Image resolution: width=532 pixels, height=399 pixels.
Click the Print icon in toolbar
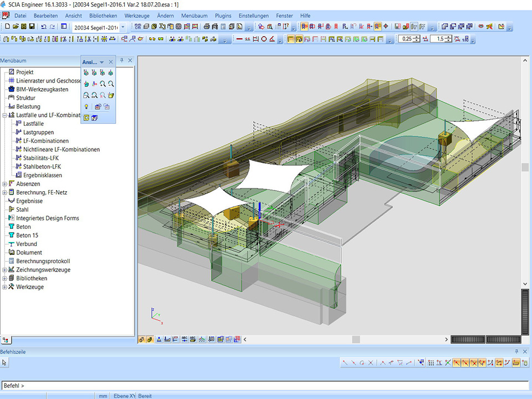point(207,27)
